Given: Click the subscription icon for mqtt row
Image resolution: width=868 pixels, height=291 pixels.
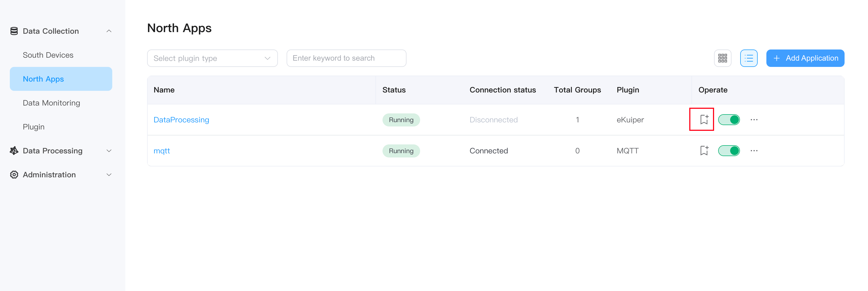Looking at the screenshot, I should (x=703, y=150).
